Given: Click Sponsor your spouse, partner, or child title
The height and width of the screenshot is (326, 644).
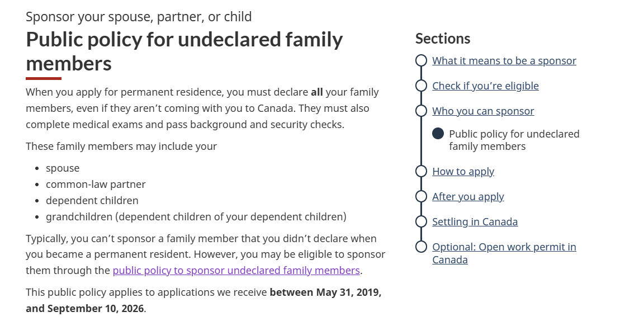Looking at the screenshot, I should tap(139, 17).
